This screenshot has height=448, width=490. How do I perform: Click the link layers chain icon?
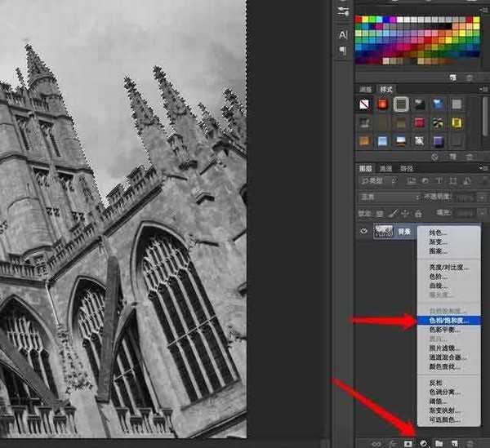pos(377,441)
